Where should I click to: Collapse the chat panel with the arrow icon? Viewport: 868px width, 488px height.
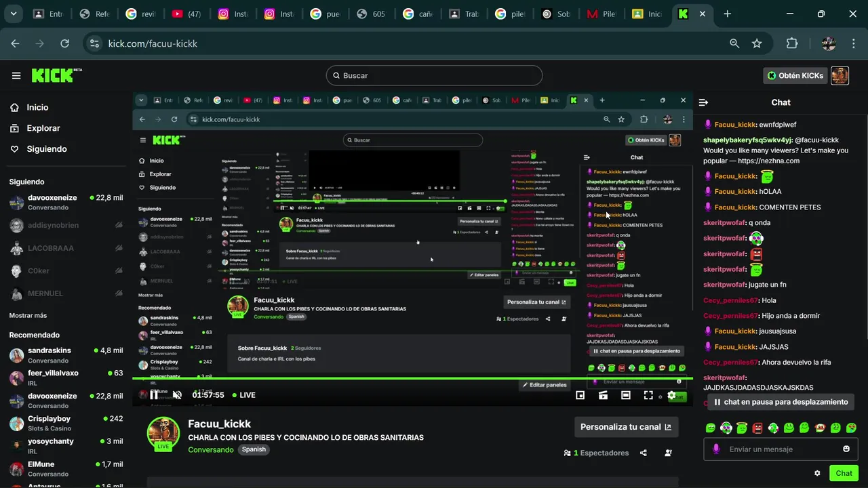703,102
